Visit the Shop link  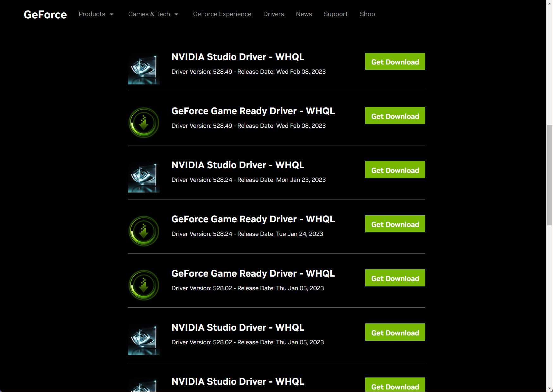pyautogui.click(x=367, y=14)
